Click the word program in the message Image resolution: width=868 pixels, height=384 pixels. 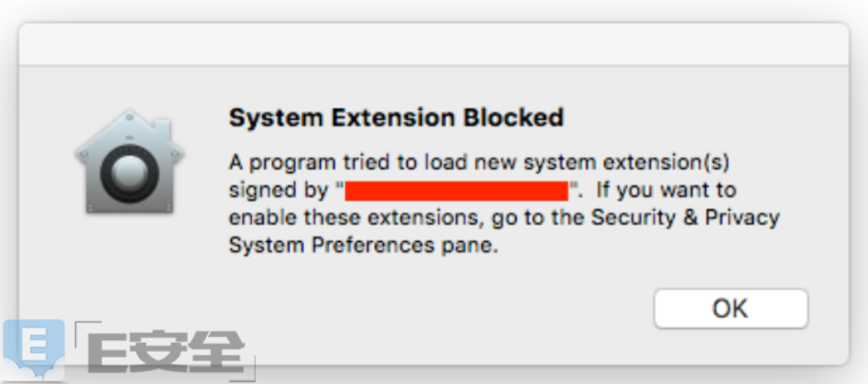(x=291, y=165)
